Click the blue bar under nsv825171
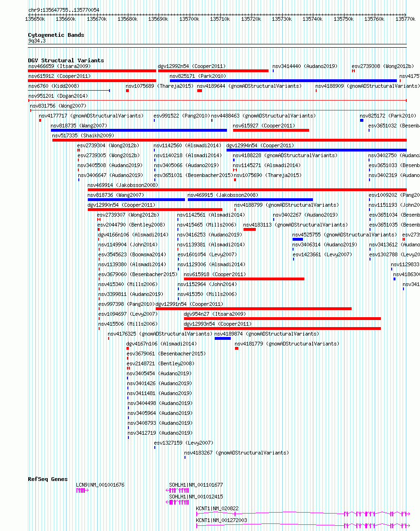 (283, 81)
